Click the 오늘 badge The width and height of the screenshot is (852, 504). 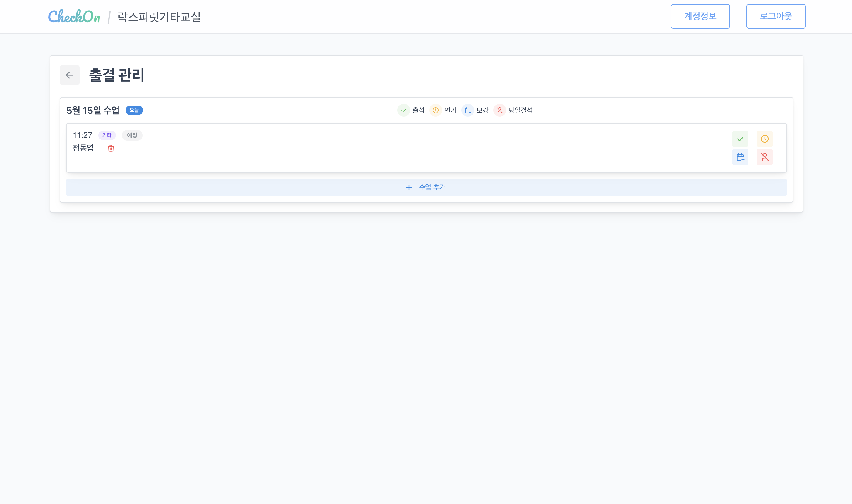134,111
